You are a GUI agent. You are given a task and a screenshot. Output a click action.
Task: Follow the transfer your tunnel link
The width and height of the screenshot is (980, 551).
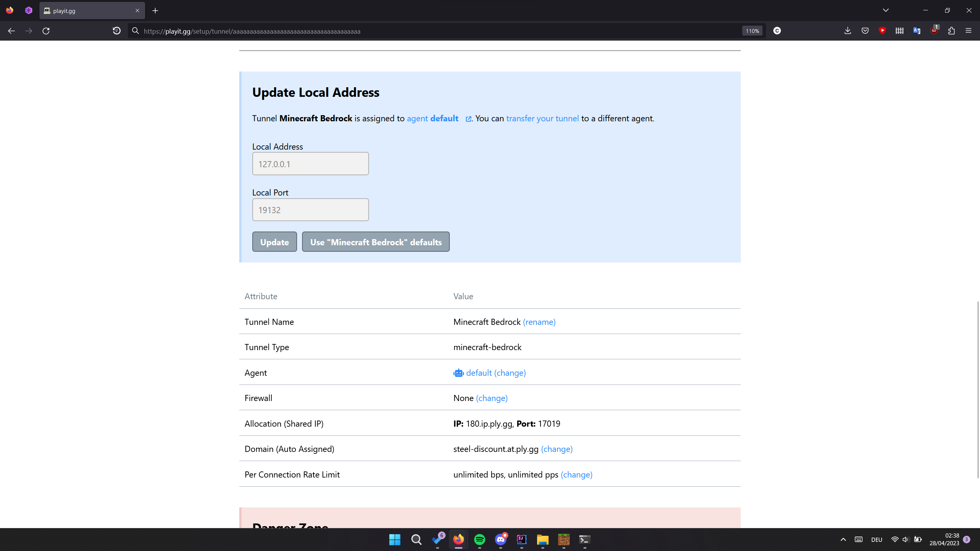click(542, 119)
